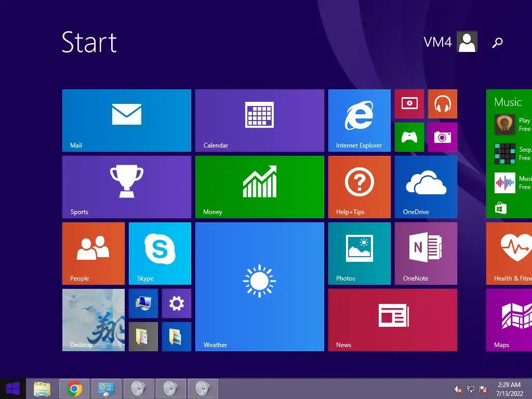Open the Weather tile

click(260, 287)
